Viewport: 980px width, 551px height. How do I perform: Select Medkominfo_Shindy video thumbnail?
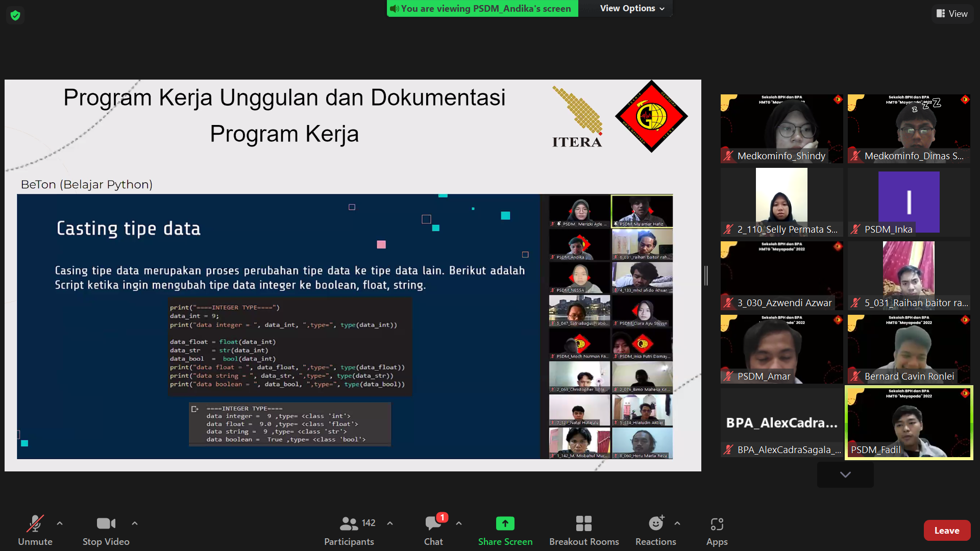(781, 129)
